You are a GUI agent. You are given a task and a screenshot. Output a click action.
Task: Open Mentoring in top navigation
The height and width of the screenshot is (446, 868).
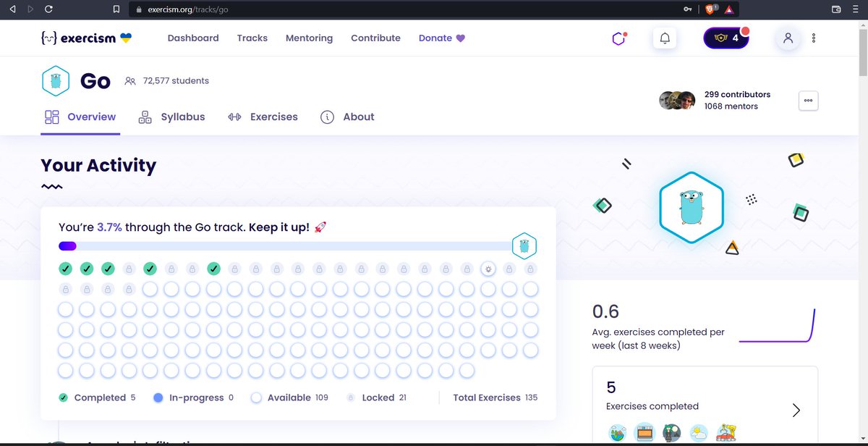309,38
